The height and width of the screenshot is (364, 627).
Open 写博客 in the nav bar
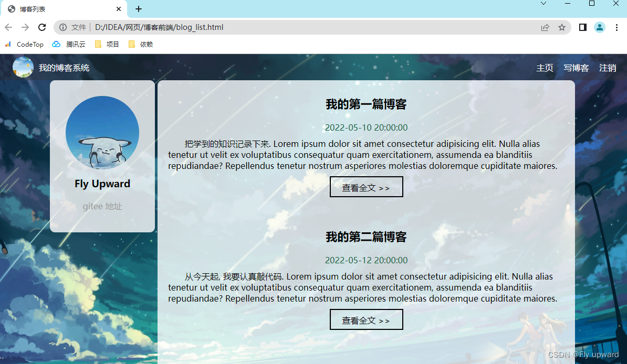(576, 68)
